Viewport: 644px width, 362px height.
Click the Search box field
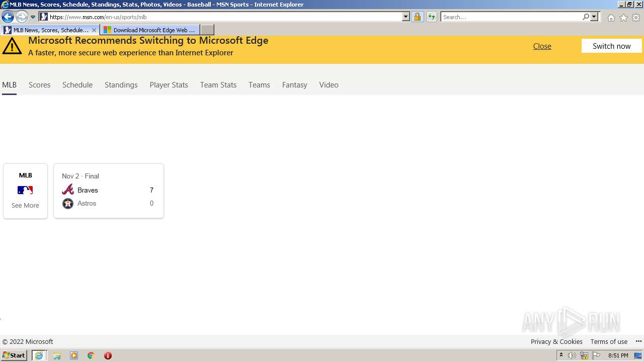511,17
